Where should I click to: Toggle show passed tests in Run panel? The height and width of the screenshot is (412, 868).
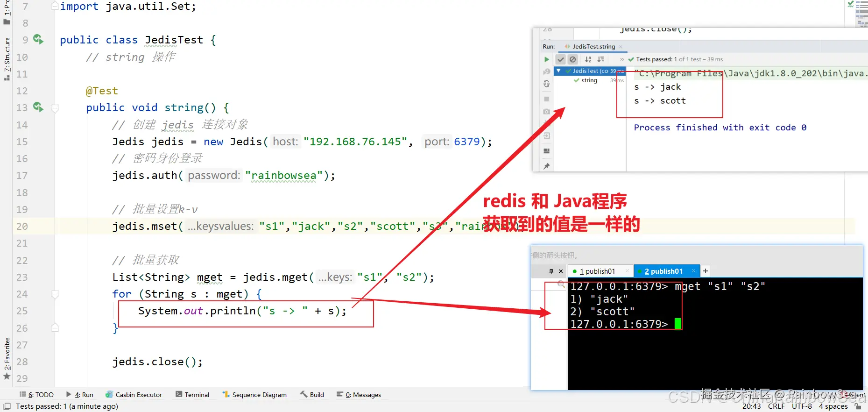pyautogui.click(x=561, y=59)
